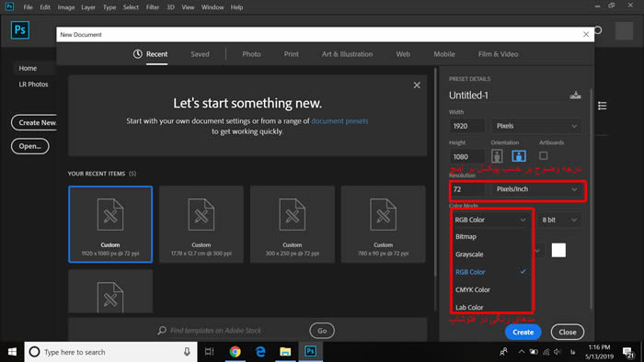Open the 8 bit depth dropdown
This screenshot has width=644, height=362.
pyautogui.click(x=559, y=220)
